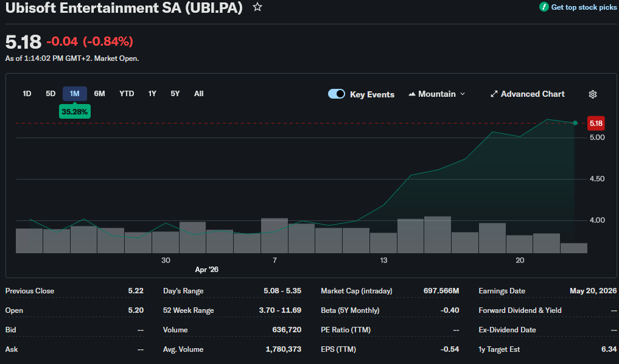The width and height of the screenshot is (619, 364).
Task: Click the green top stock picks icon
Action: point(544,7)
